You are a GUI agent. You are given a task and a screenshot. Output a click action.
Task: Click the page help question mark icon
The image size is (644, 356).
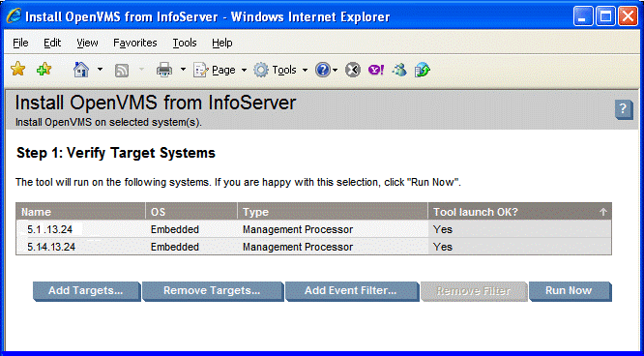click(624, 109)
